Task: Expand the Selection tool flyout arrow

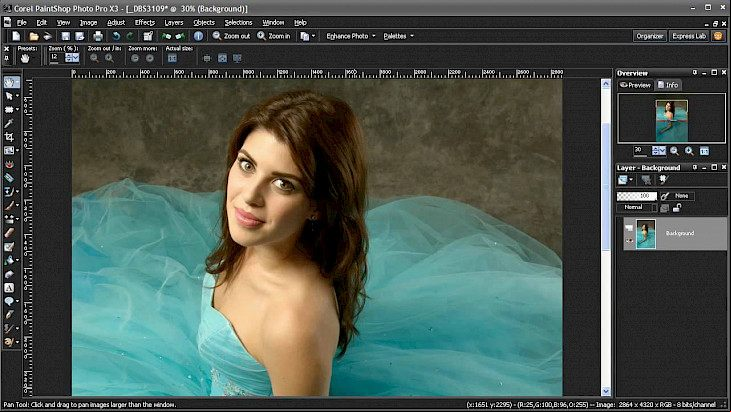Action: click(17, 110)
